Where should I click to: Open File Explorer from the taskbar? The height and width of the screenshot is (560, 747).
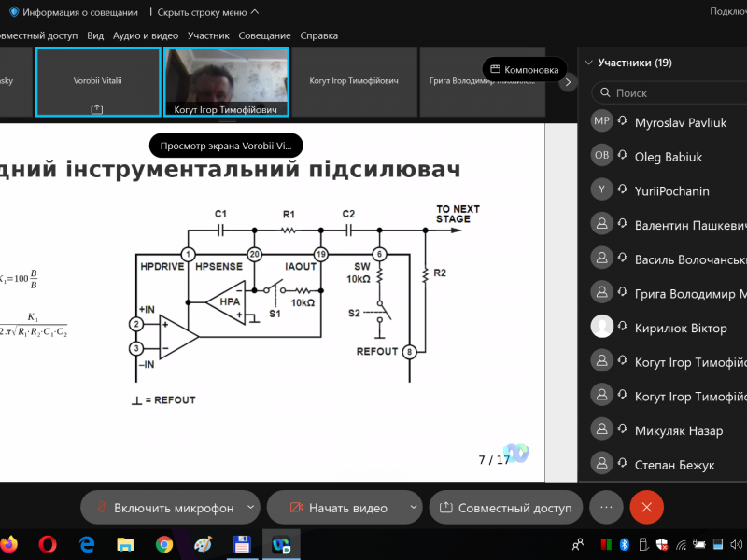tap(126, 543)
